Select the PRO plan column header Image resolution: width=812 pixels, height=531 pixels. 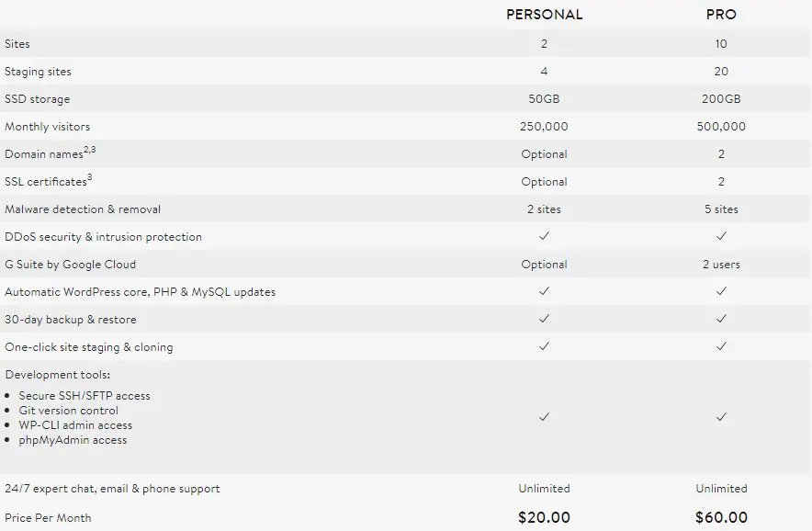721,15
